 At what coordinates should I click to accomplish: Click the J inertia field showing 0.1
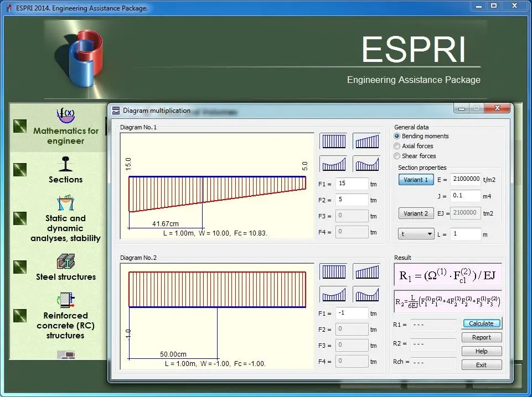pos(466,196)
